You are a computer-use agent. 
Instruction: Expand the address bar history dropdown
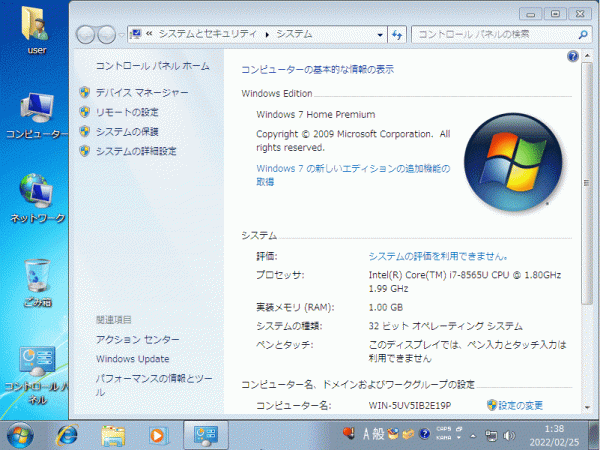(380, 35)
